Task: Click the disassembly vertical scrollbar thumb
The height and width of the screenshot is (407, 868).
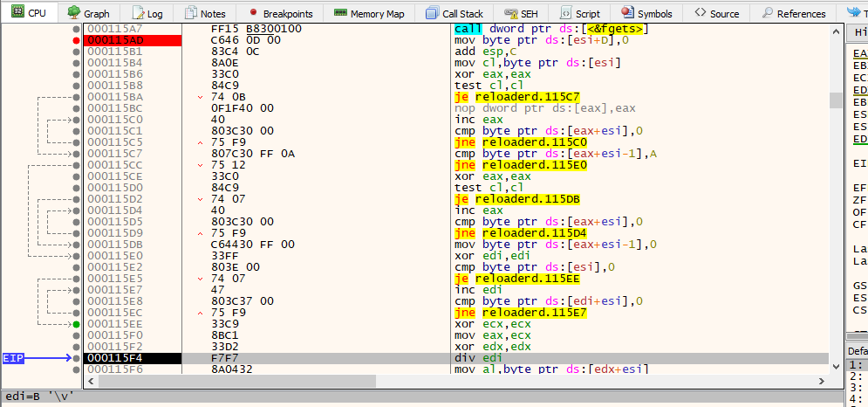Action: click(x=836, y=100)
